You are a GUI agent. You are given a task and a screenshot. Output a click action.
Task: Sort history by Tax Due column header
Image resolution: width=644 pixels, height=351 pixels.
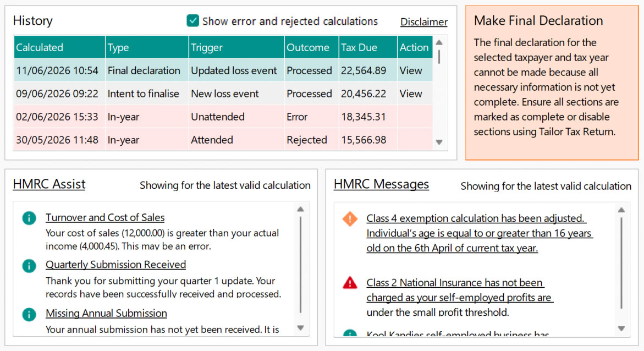pyautogui.click(x=367, y=47)
